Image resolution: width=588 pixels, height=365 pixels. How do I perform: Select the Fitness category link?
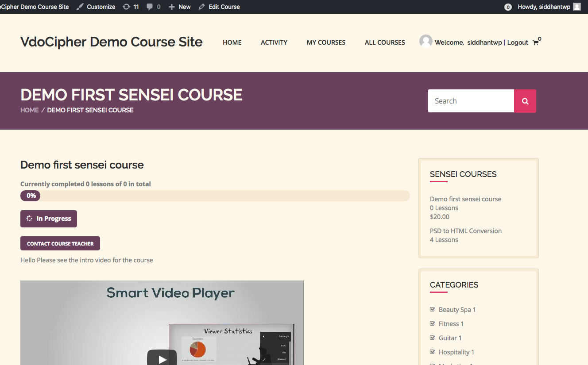[x=449, y=324]
